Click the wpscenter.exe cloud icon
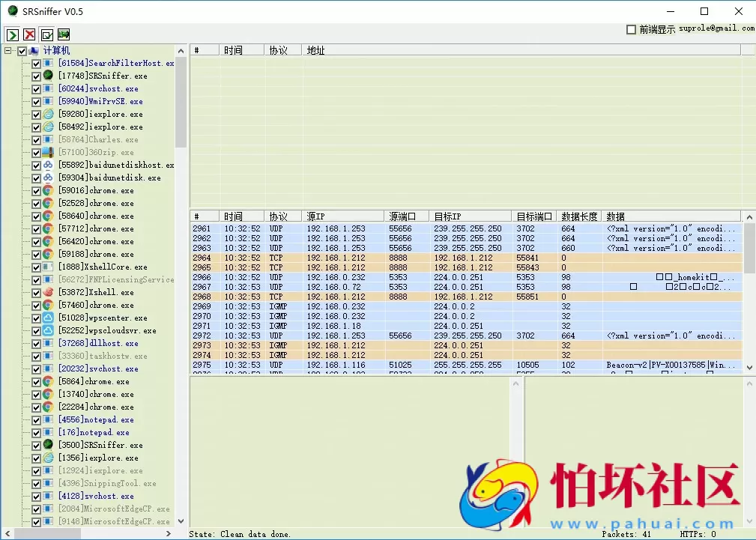This screenshot has height=540, width=756. point(48,318)
